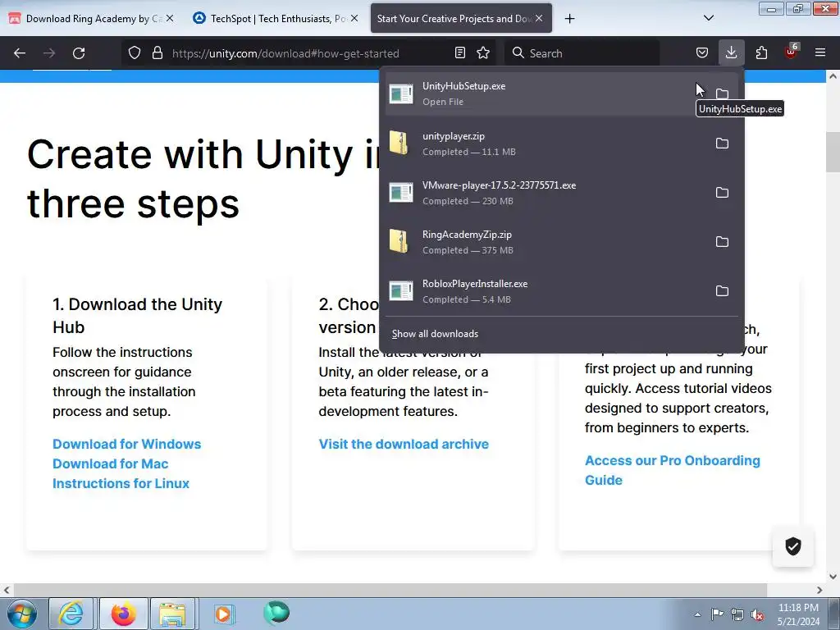Open Instructions for Linux link
The width and height of the screenshot is (840, 630).
click(121, 483)
